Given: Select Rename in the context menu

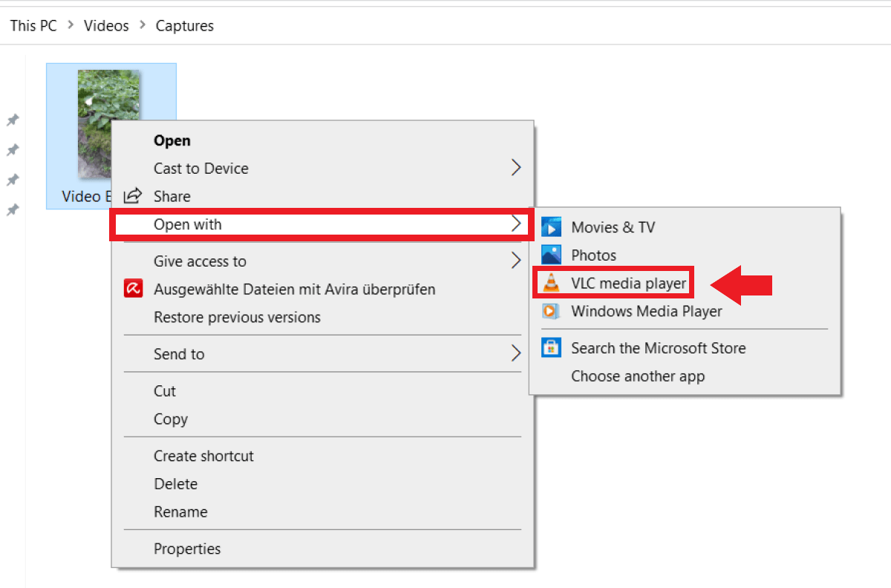Looking at the screenshot, I should (180, 512).
